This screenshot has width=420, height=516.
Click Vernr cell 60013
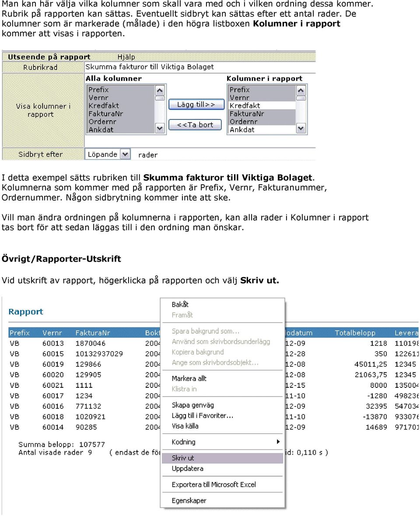[x=53, y=343]
